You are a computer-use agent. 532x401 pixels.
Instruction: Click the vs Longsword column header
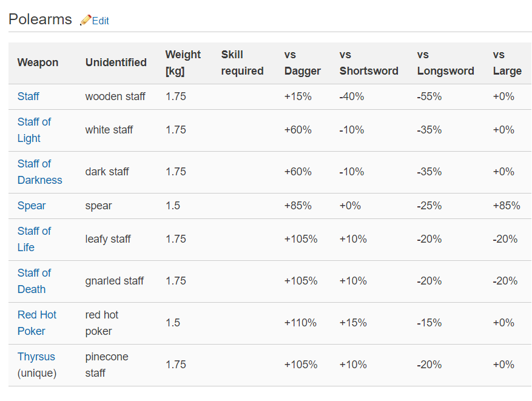445,62
